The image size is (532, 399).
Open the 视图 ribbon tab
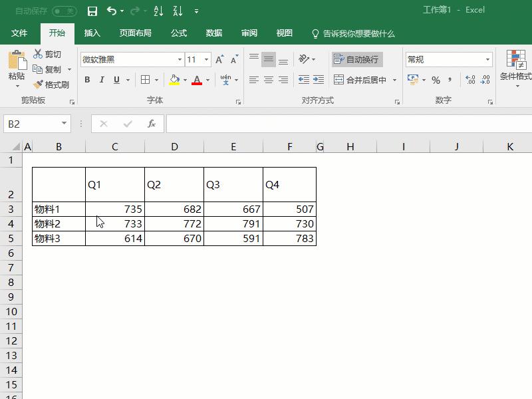pos(283,33)
